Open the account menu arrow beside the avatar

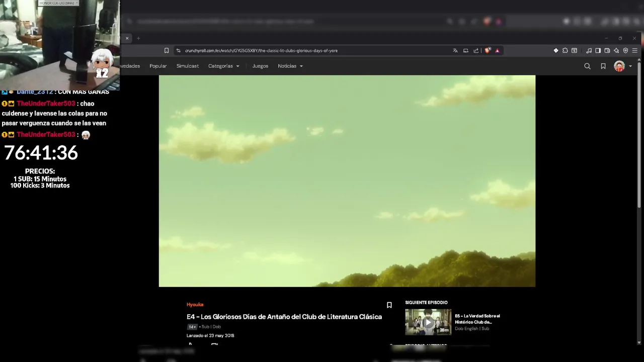click(630, 66)
